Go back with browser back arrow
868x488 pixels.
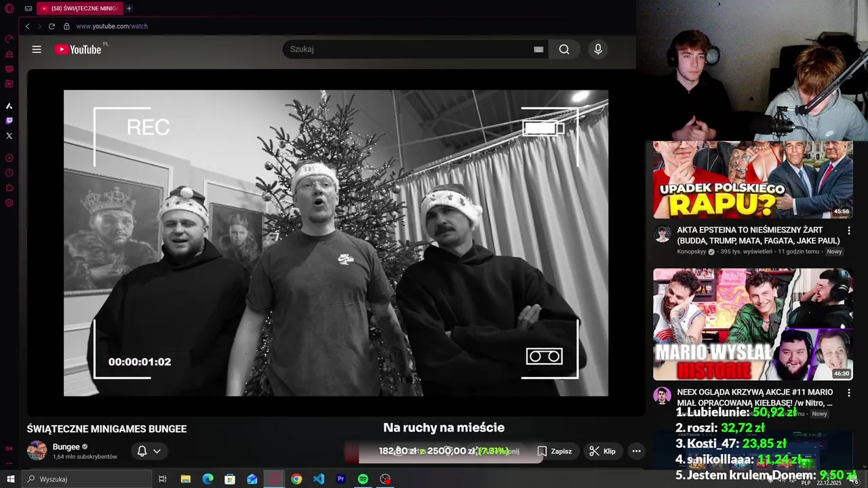(27, 26)
